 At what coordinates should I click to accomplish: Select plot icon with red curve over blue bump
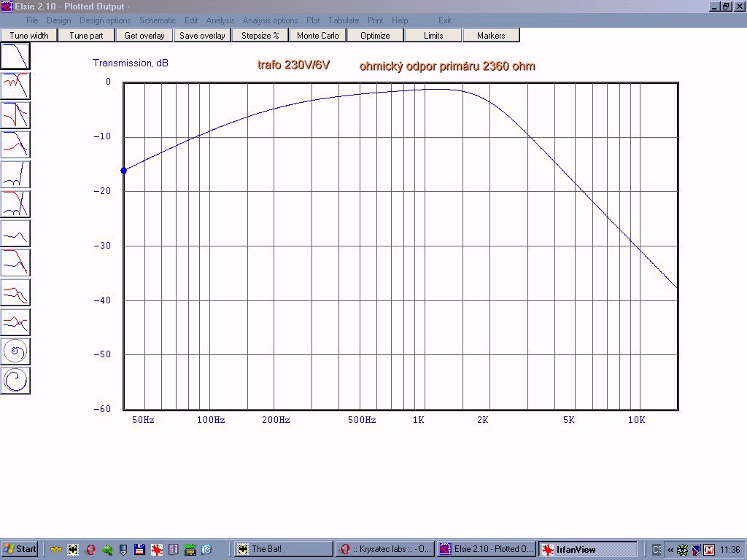click(15, 262)
